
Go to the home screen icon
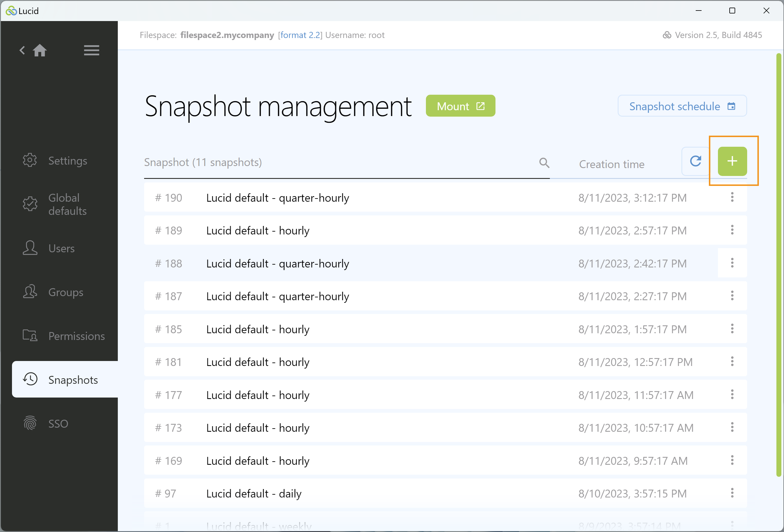pyautogui.click(x=40, y=50)
